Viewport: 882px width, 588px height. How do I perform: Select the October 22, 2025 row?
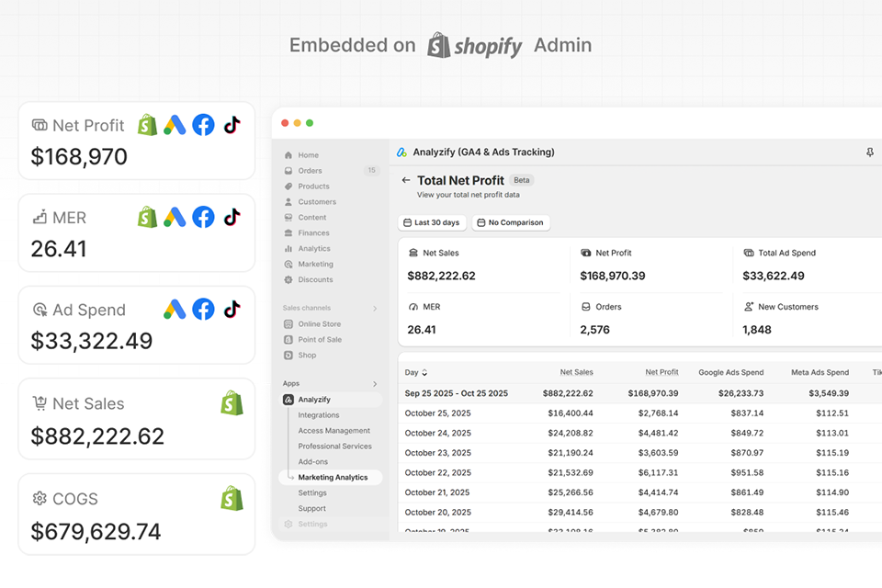coord(640,472)
